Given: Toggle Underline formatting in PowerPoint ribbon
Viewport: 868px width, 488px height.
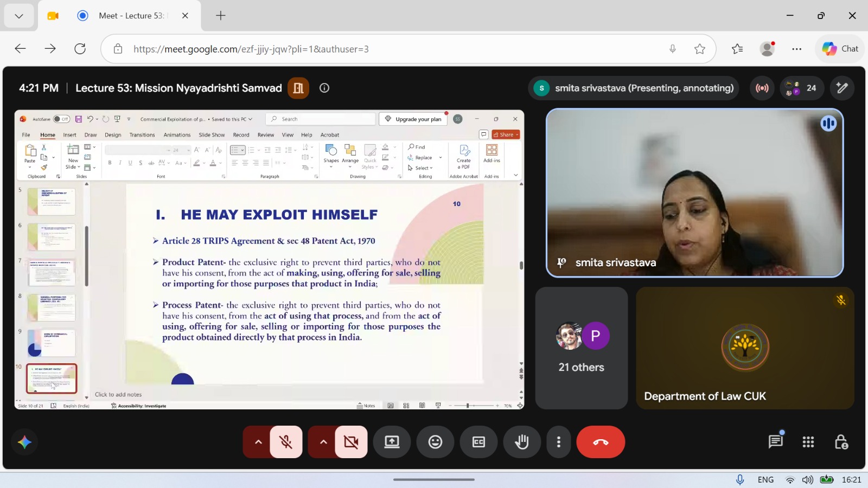Looking at the screenshot, I should click(130, 163).
